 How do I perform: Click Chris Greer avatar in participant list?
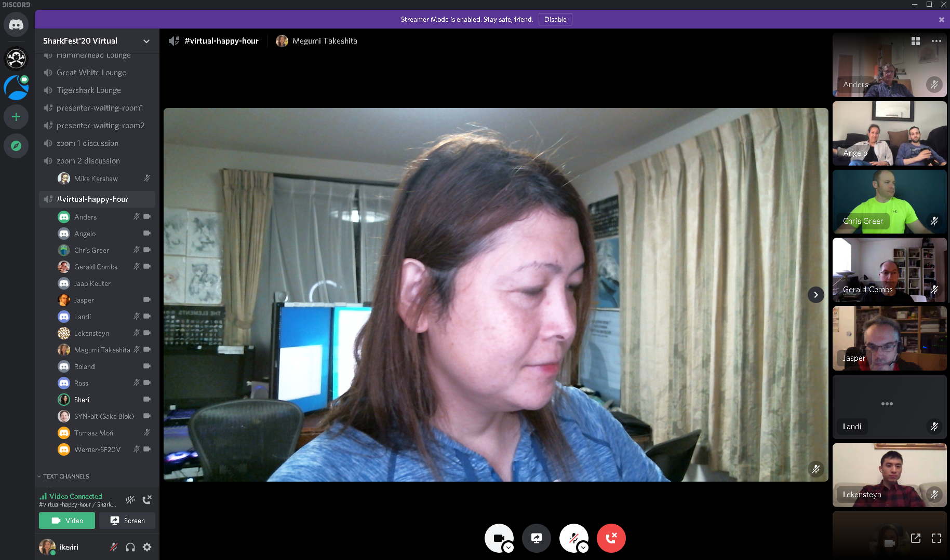tap(64, 250)
